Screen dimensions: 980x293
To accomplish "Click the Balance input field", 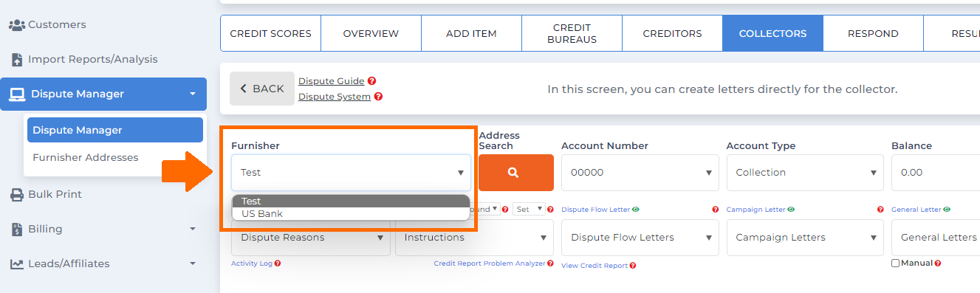I will [x=936, y=173].
